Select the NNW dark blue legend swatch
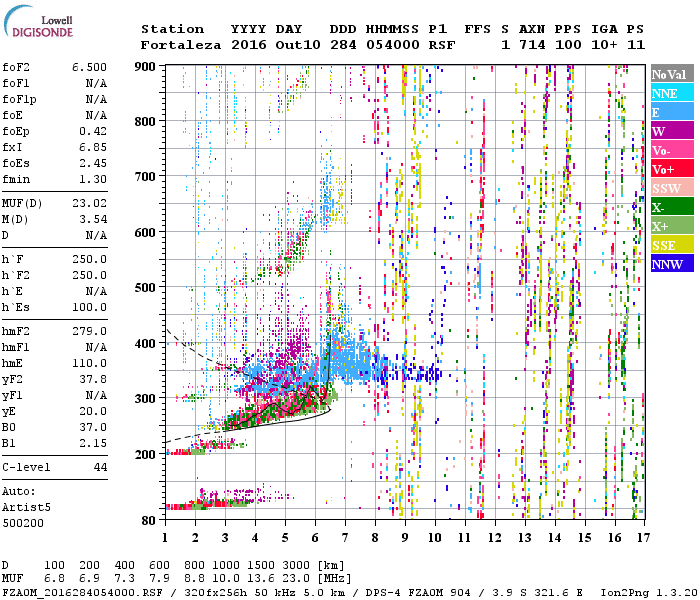This screenshot has height=600, width=700. pyautogui.click(x=672, y=263)
